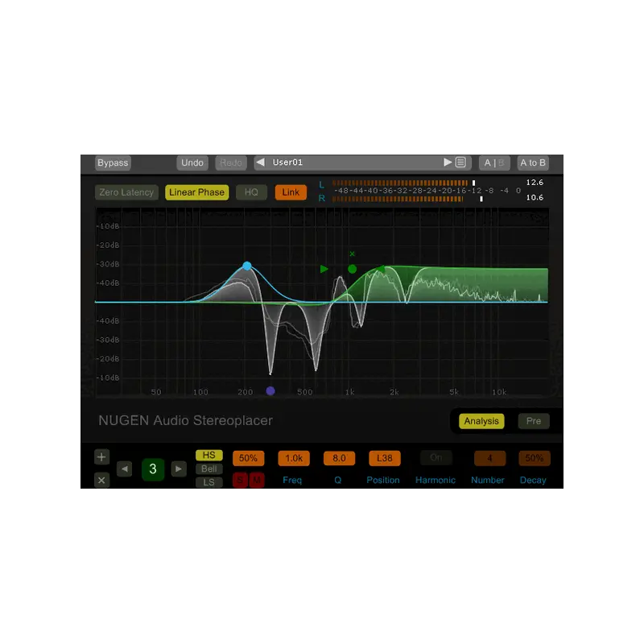This screenshot has height=644, width=644.
Task: Solo the band with S button
Action: tap(240, 480)
